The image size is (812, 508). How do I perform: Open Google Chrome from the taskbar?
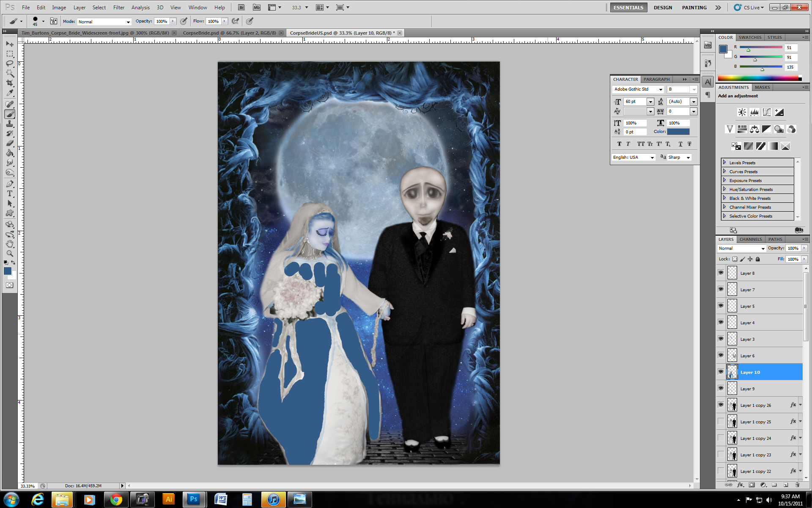click(x=116, y=500)
